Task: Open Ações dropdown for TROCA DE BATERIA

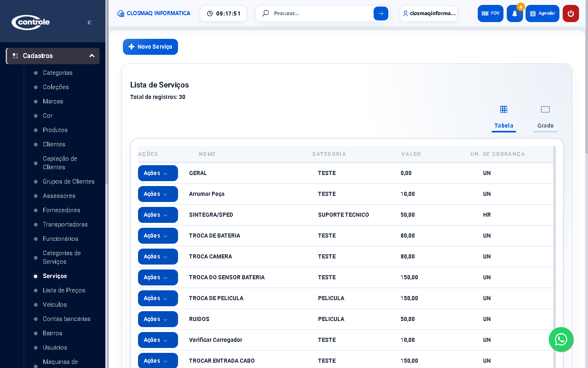Action: coord(158,236)
